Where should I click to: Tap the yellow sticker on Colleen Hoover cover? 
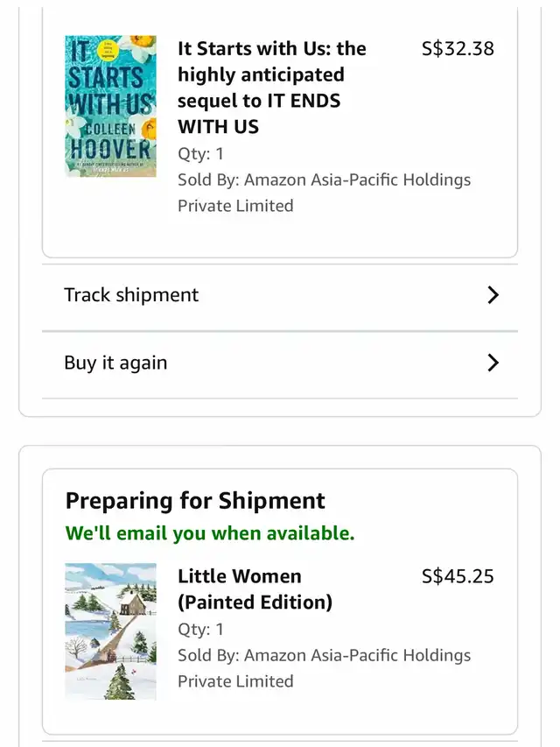[107, 50]
